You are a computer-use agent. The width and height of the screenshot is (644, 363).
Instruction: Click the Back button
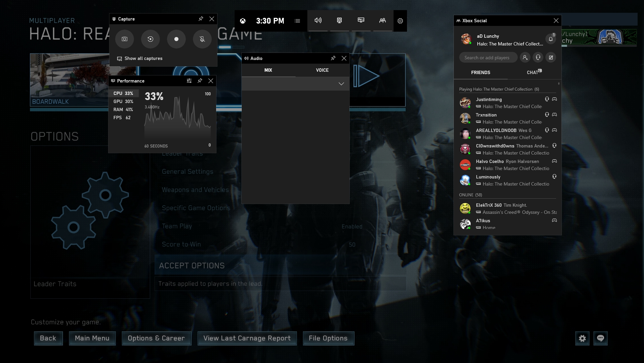pos(48,338)
